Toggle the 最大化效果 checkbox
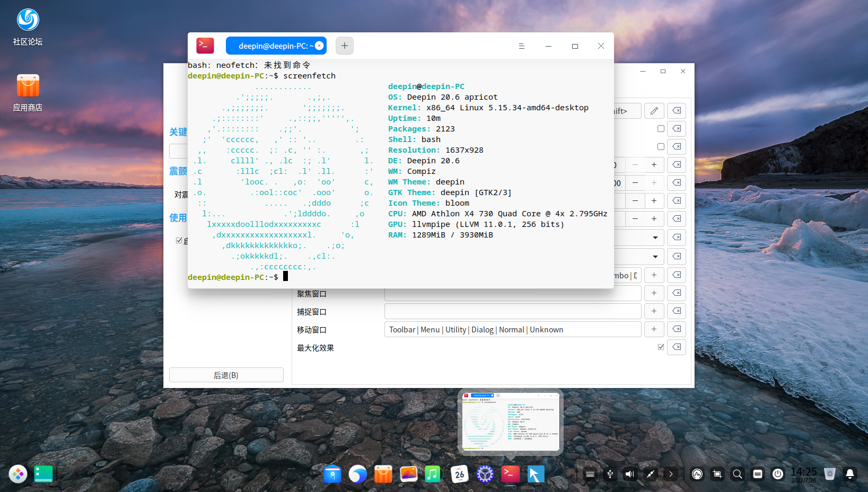Screen dimensions: 868x492 tap(661, 347)
